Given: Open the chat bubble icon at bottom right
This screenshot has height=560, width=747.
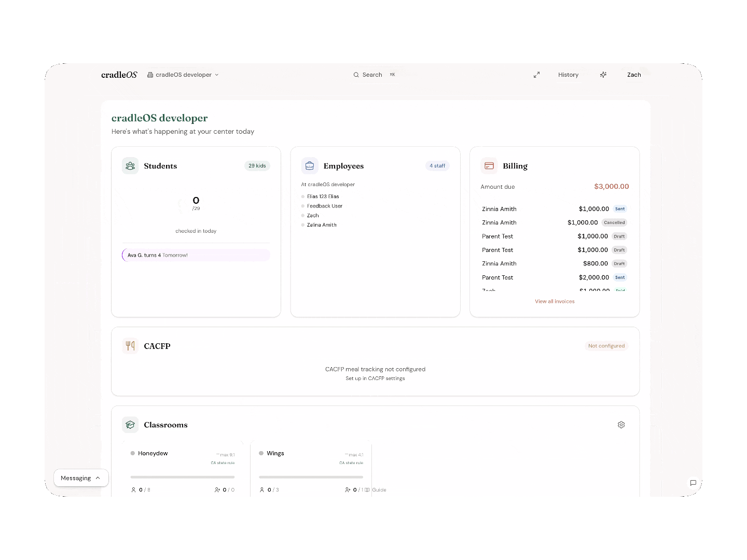Looking at the screenshot, I should coord(693,483).
